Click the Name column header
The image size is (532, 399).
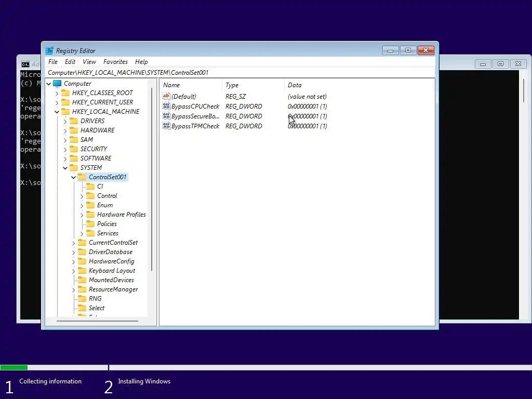point(191,85)
